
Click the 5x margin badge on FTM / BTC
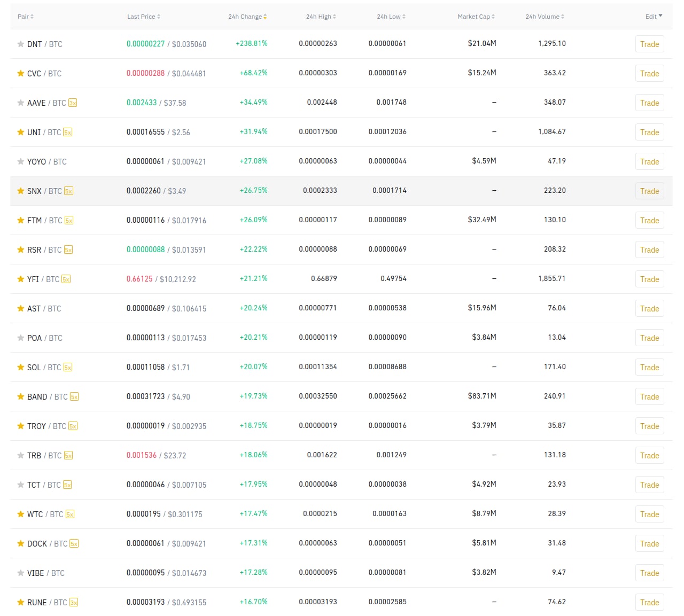[69, 220]
